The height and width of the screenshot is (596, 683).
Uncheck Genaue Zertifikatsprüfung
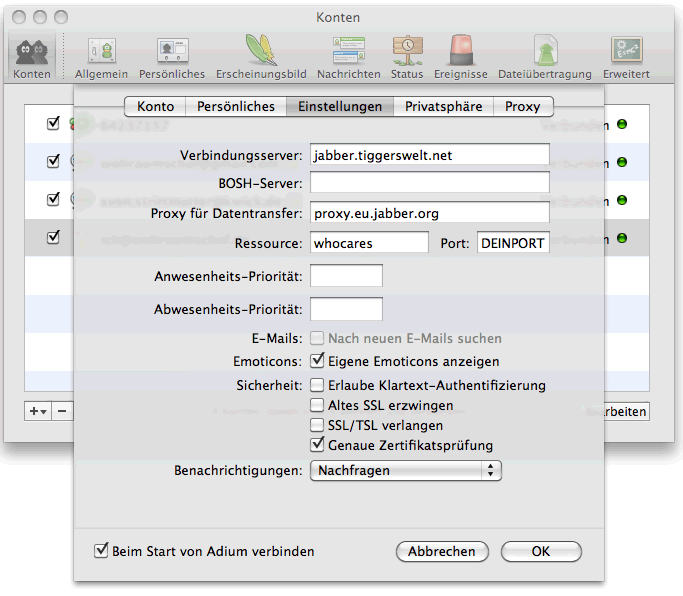pyautogui.click(x=317, y=444)
